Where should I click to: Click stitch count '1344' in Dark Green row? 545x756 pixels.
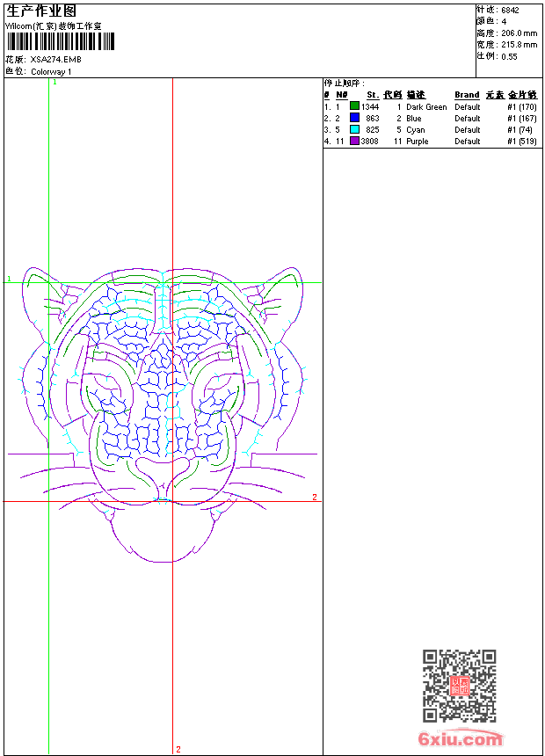[370, 107]
